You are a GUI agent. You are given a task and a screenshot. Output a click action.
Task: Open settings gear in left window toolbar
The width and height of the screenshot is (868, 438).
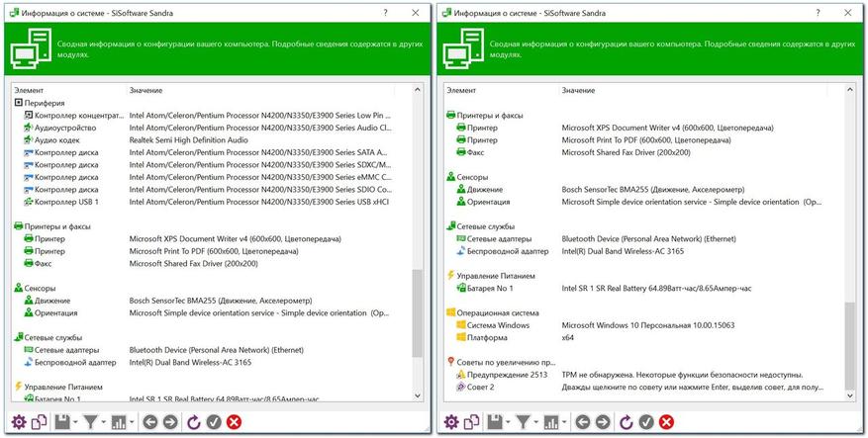point(19,422)
